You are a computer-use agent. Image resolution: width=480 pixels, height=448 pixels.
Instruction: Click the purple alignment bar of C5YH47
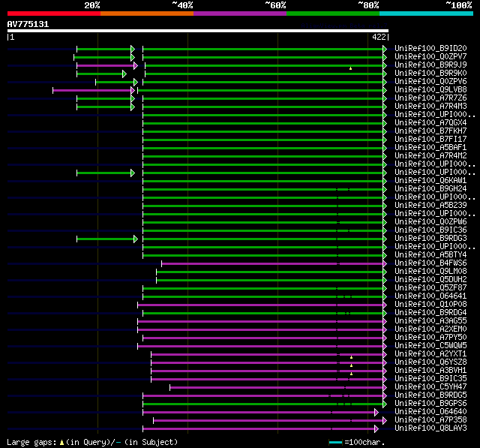[x=277, y=388]
